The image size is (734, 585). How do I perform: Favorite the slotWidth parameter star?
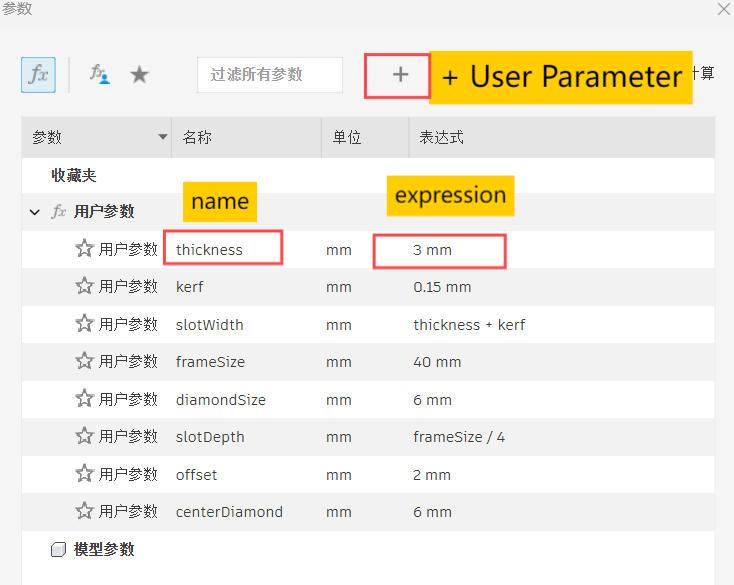[x=84, y=323]
